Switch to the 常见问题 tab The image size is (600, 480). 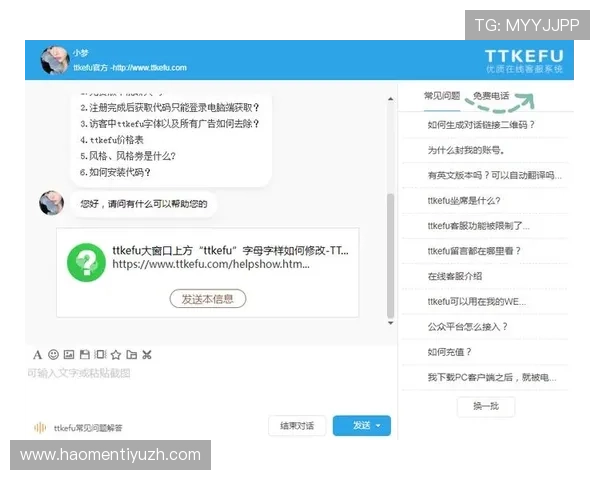point(442,96)
